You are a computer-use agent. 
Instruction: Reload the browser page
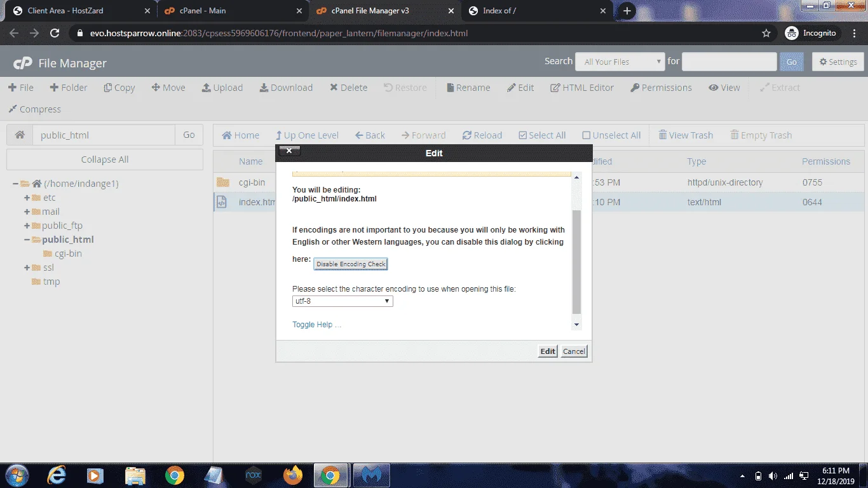tap(55, 33)
